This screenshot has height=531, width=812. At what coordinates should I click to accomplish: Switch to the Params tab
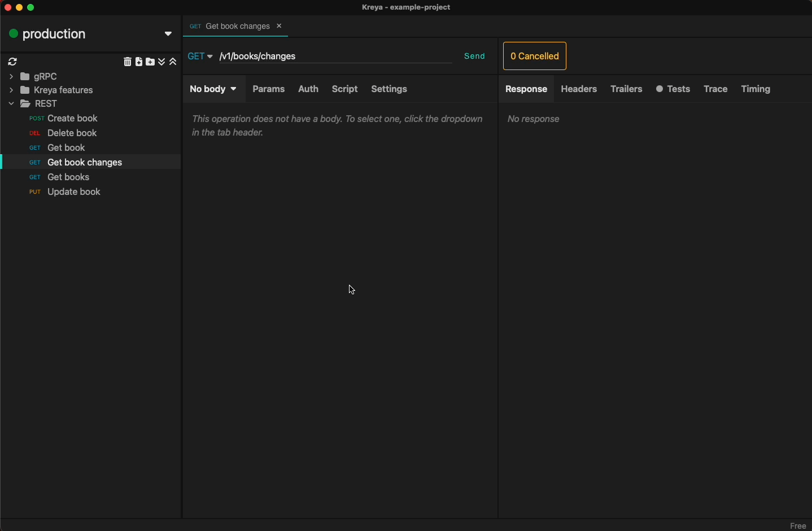tap(269, 89)
